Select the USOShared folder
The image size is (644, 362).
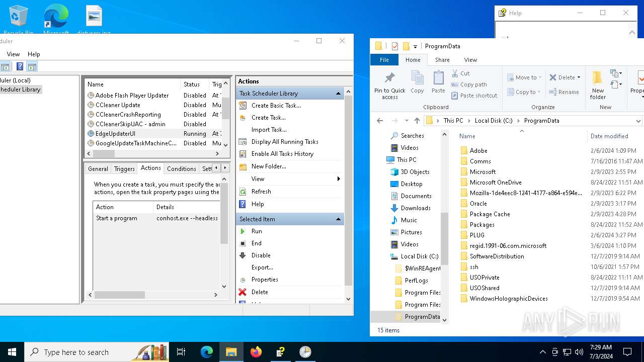pos(485,288)
